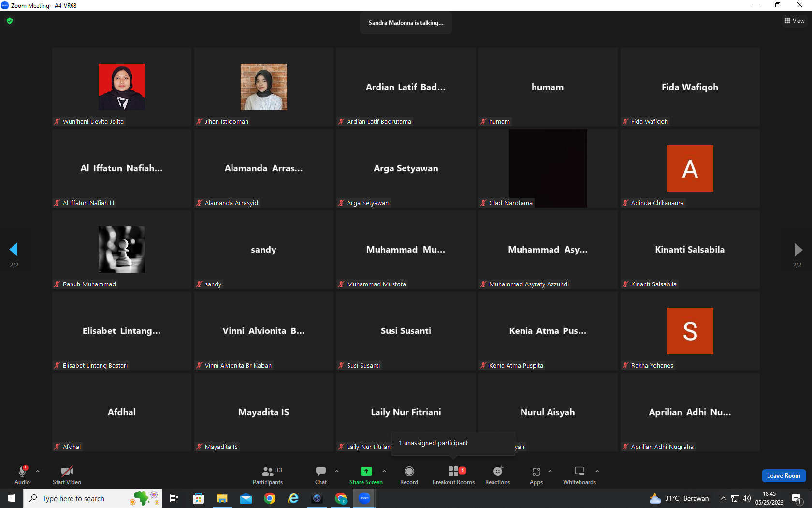Unmute the microphone Audio button
Screen dimensions: 812x508
(22, 475)
